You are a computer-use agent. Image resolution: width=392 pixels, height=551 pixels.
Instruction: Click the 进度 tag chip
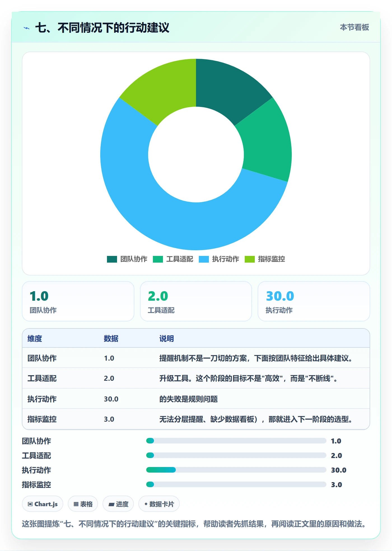tap(118, 504)
